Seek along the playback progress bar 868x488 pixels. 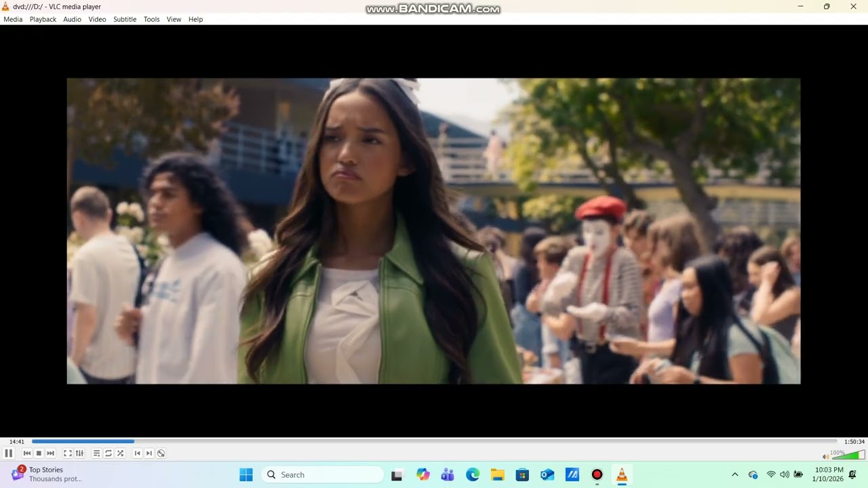(x=434, y=442)
